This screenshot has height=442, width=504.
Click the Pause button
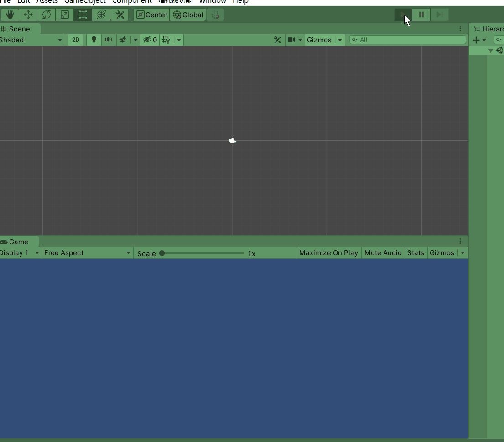click(421, 15)
